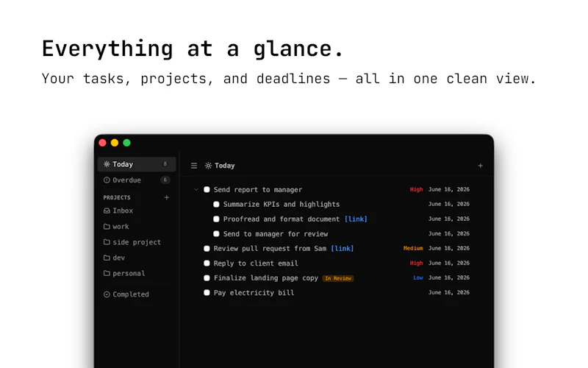Click the In Review tag badge

pyautogui.click(x=338, y=278)
